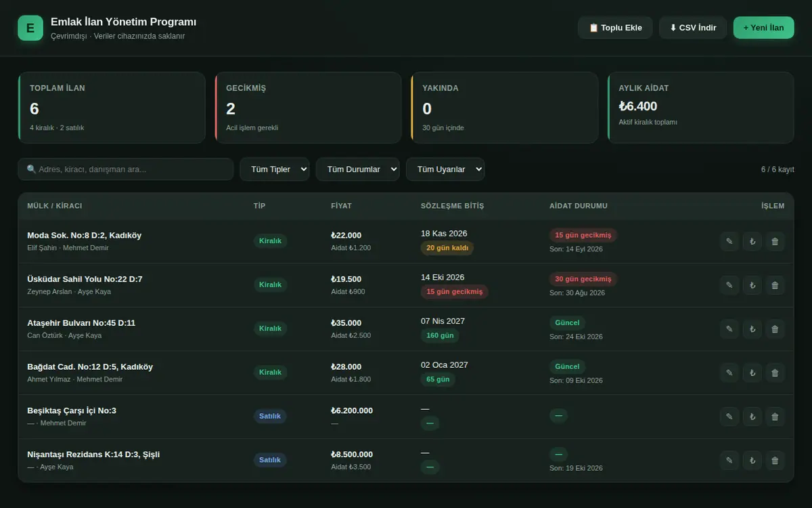Click the Yakında summary card
Viewport: 812px width, 508px height.
pyautogui.click(x=505, y=108)
